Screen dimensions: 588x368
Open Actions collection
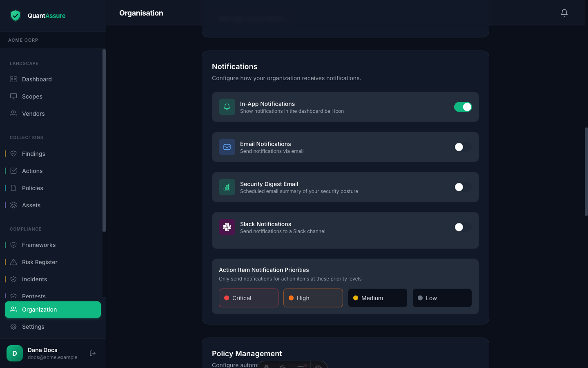pos(53,171)
